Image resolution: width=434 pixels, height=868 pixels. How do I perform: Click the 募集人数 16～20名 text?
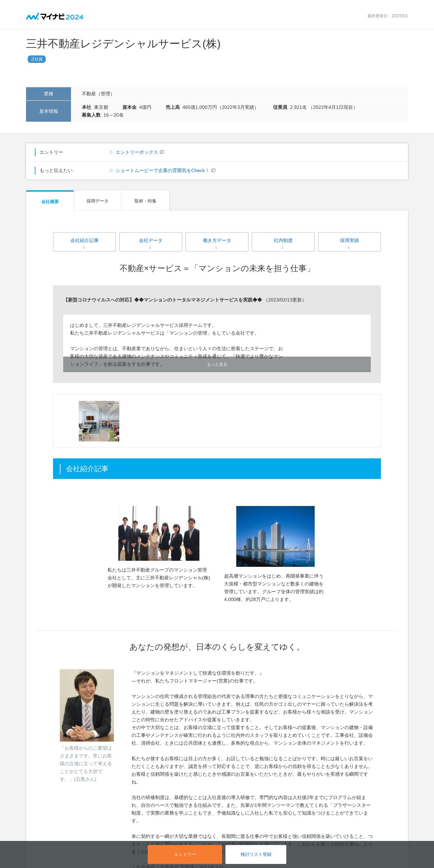(103, 115)
